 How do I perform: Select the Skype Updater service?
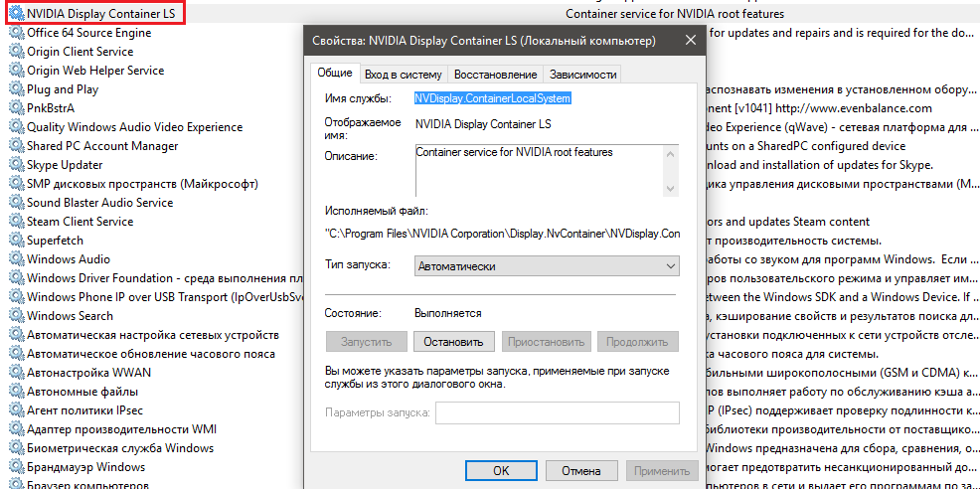coord(65,164)
